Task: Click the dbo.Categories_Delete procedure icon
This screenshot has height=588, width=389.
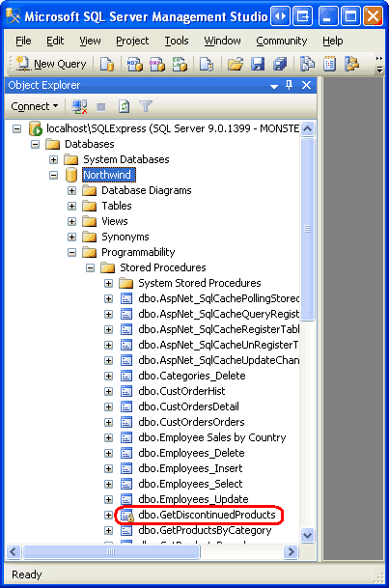Action: pos(126,376)
